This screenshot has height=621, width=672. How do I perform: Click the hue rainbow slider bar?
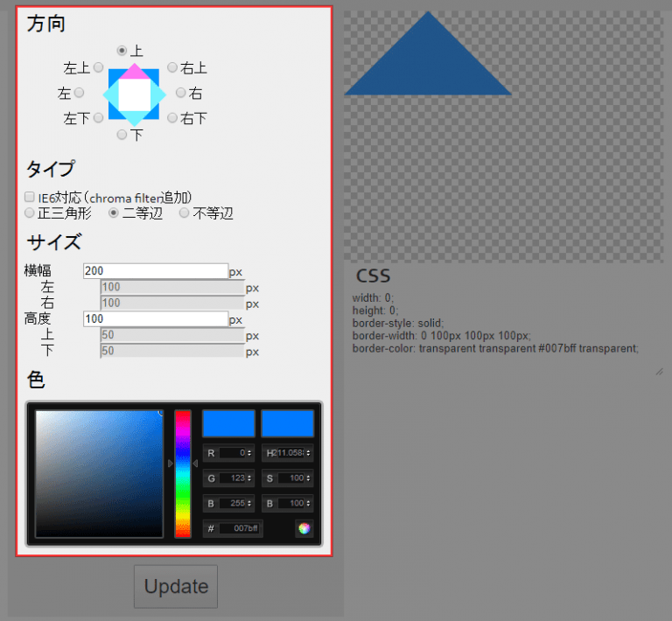(x=183, y=472)
